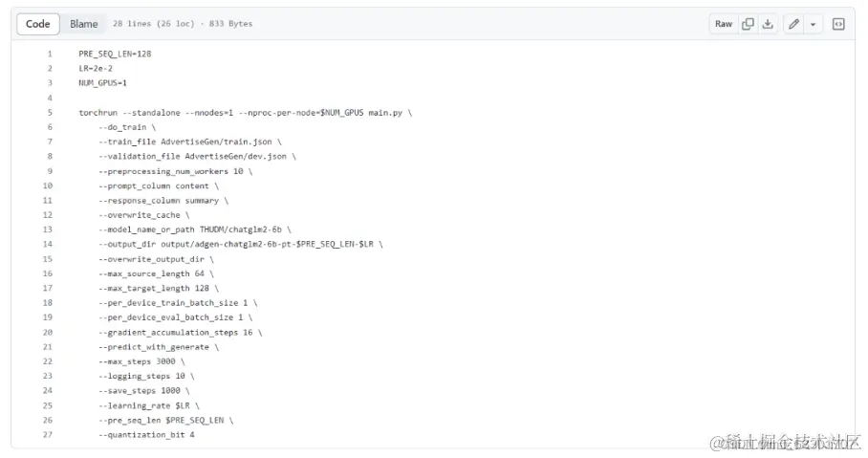Viewport: 868px width, 458px height.
Task: Download the raw file
Action: pyautogui.click(x=768, y=24)
